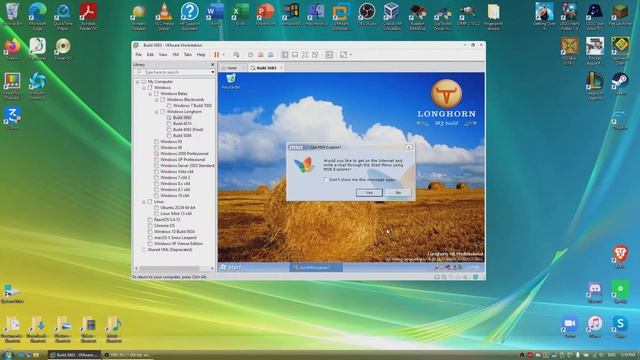Select the Build 3683 tab
Screen dimensions: 640x360
click(266, 68)
